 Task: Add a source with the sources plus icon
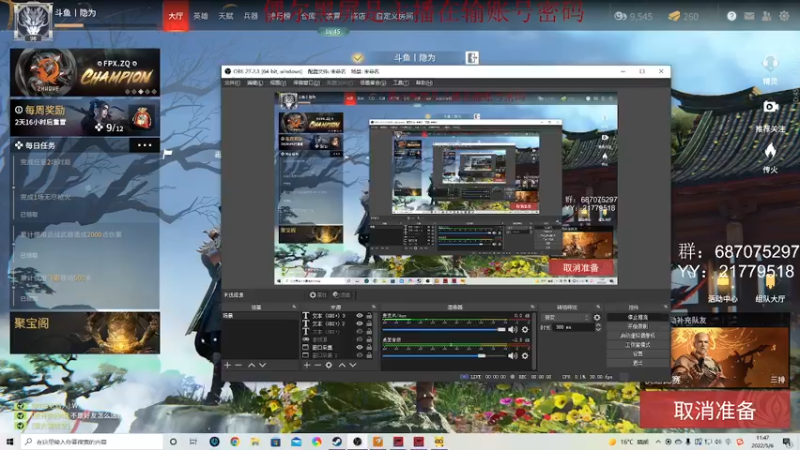point(307,365)
